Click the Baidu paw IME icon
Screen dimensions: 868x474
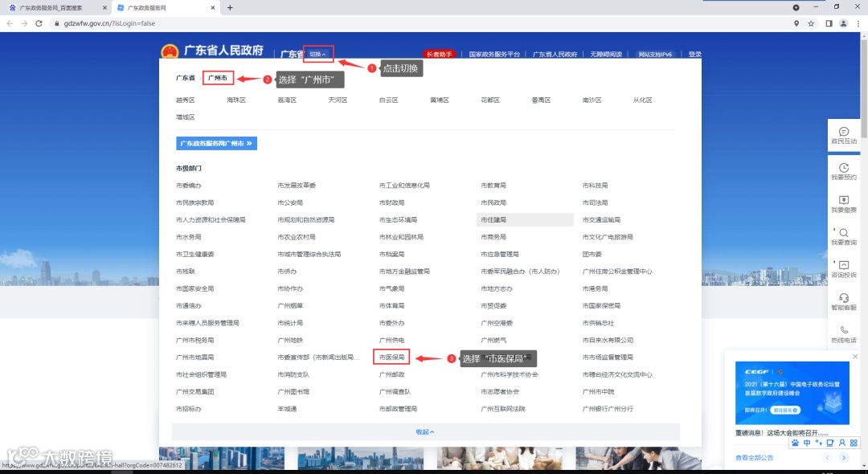pos(796,443)
